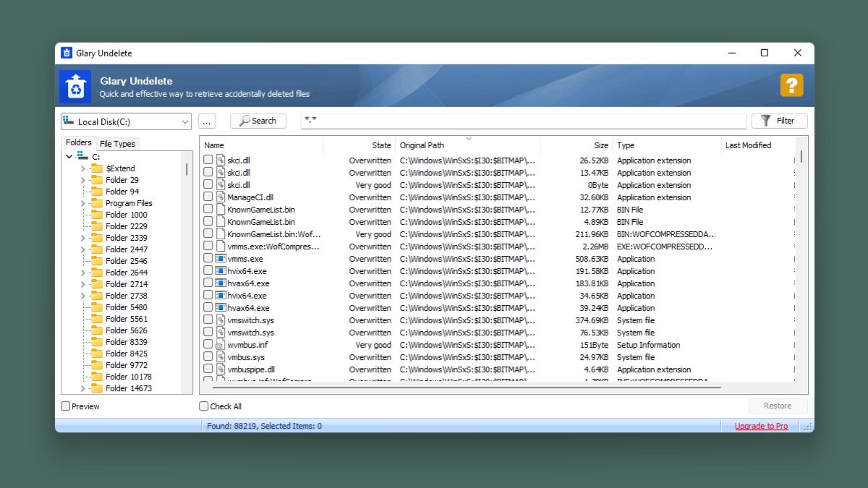Viewport: 868px width, 488px height.
Task: Check the KnownGameList.bin:Wof... row box
Action: coord(208,234)
